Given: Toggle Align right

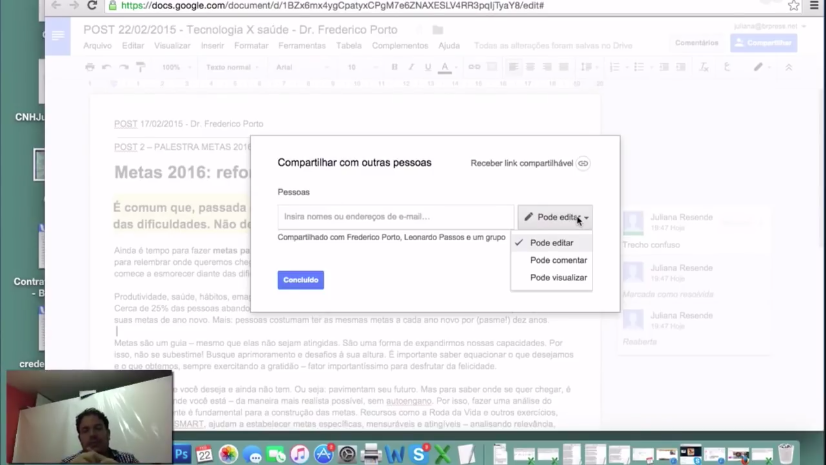Looking at the screenshot, I should coord(547,67).
